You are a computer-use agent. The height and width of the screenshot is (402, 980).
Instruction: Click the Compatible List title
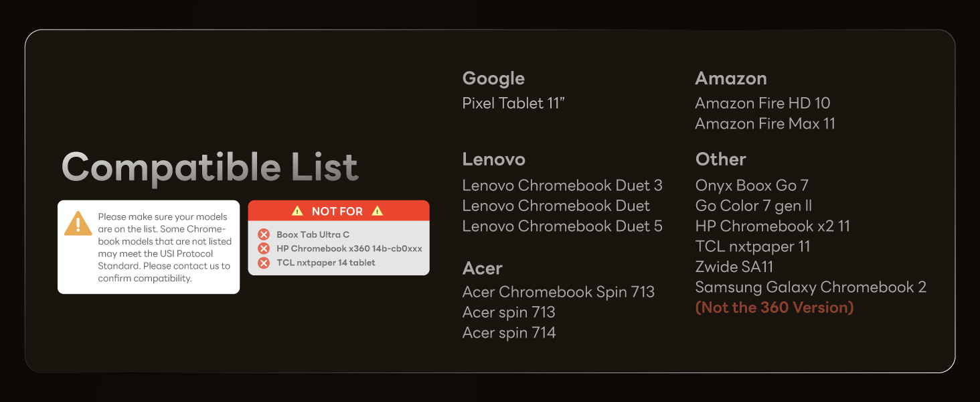coord(210,167)
